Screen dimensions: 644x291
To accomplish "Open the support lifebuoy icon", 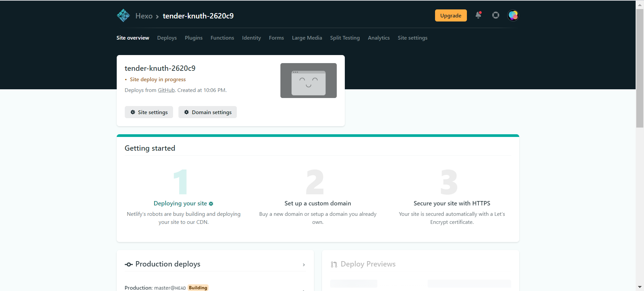I will tap(496, 15).
